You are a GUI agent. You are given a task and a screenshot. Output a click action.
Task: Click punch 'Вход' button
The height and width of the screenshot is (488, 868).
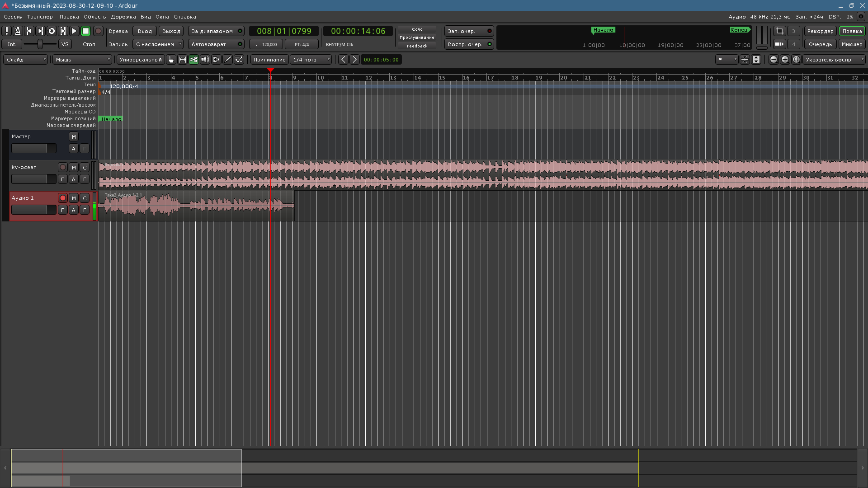coord(145,31)
